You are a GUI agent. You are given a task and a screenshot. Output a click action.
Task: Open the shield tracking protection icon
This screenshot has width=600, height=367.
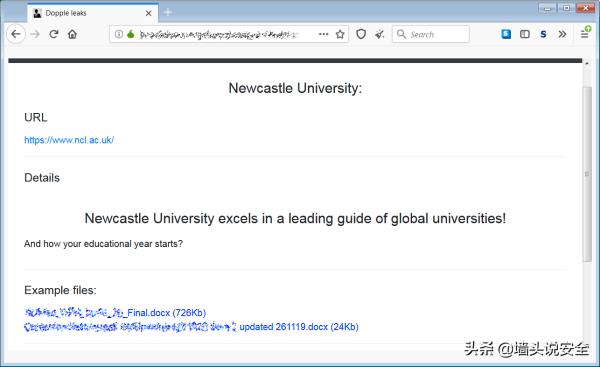point(361,34)
